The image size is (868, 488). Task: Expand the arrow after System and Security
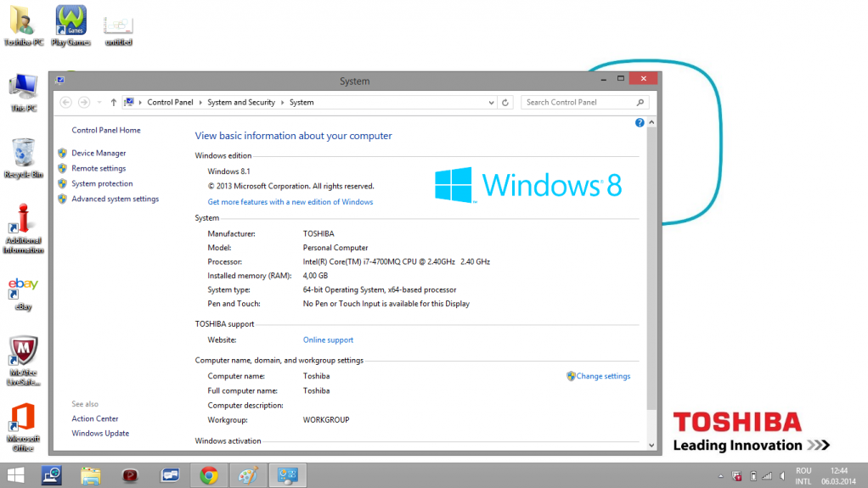coord(282,103)
